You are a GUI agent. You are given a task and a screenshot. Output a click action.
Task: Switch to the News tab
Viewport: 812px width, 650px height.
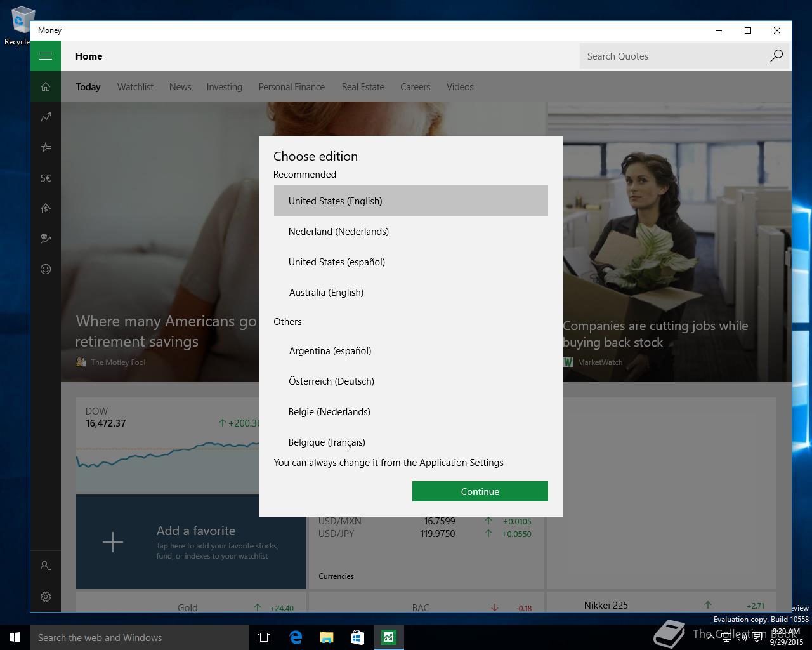pos(180,87)
